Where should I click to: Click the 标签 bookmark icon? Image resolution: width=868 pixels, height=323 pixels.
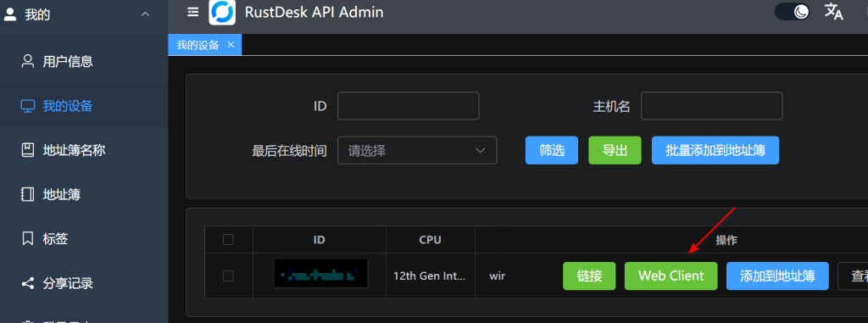click(28, 239)
